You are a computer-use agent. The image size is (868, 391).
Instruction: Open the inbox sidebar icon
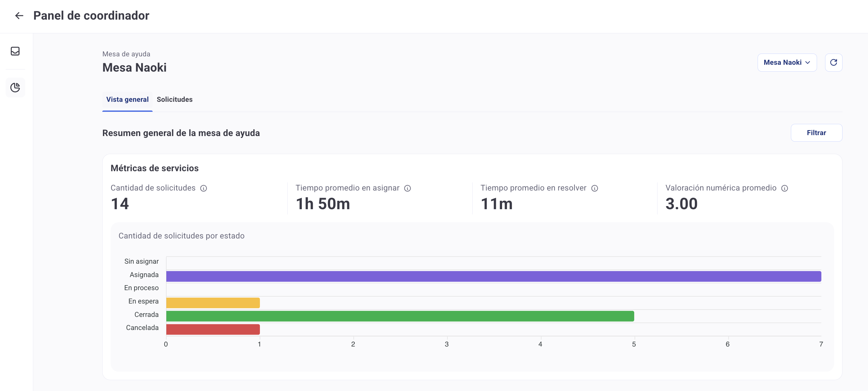(x=15, y=51)
